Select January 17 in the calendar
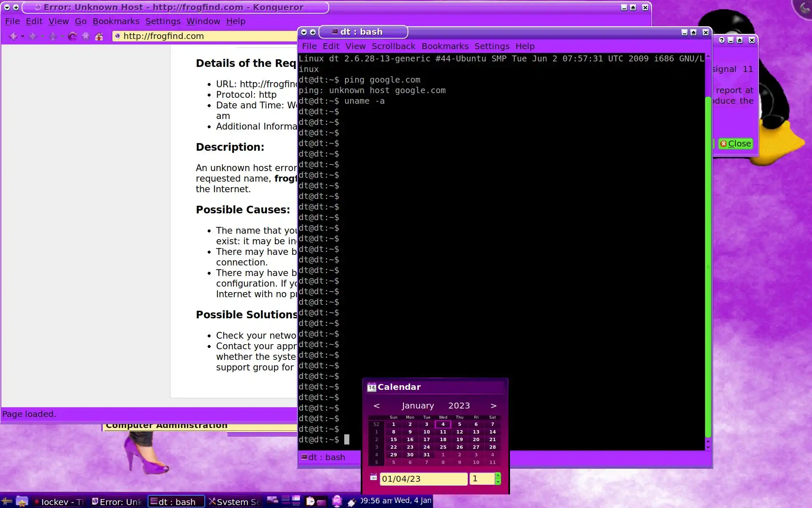812x508 pixels. [x=426, y=439]
